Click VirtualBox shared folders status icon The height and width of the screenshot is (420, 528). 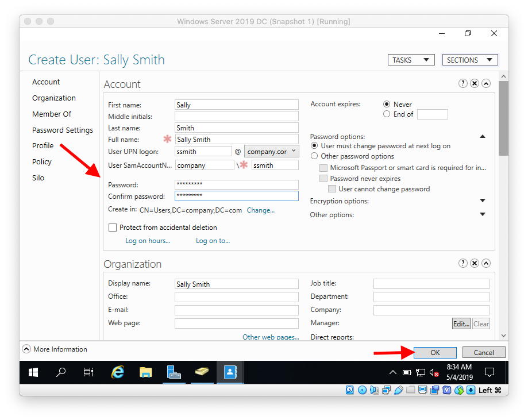coord(410,390)
